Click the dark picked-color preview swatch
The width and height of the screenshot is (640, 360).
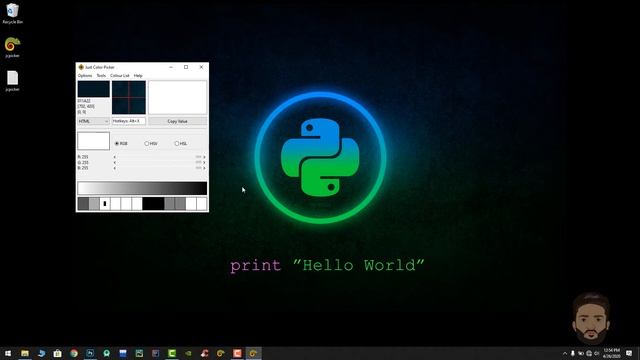point(93,89)
